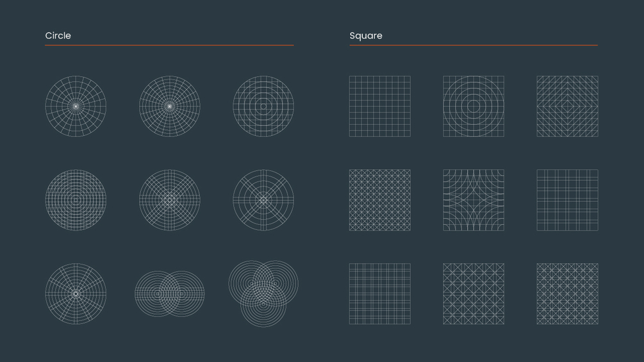Screen dimensions: 644x362
Task: Select the plain even square grid
Action: (380, 106)
